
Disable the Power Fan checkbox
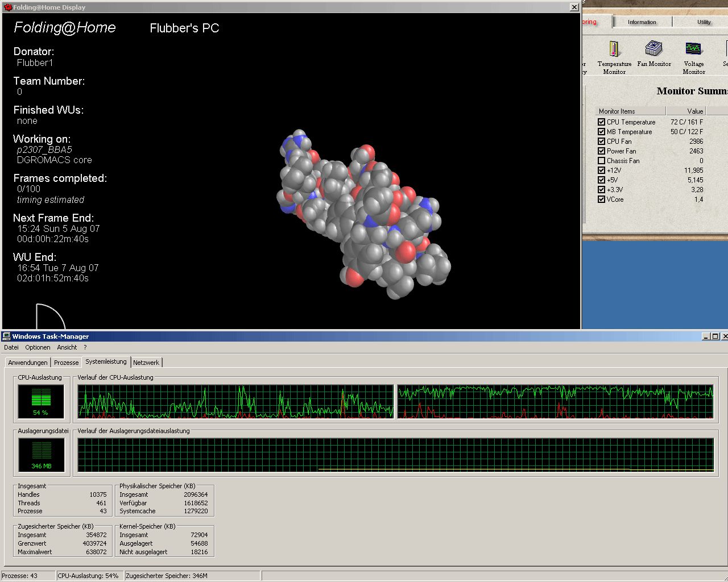point(601,151)
